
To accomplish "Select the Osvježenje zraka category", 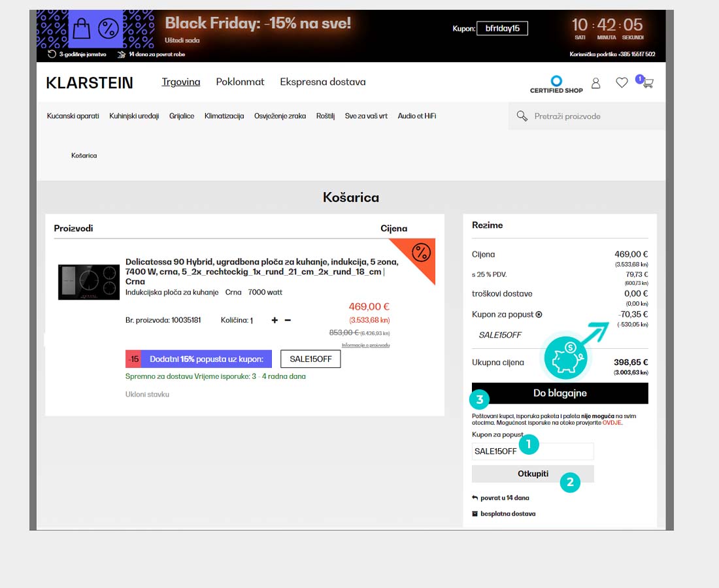I will click(x=280, y=116).
